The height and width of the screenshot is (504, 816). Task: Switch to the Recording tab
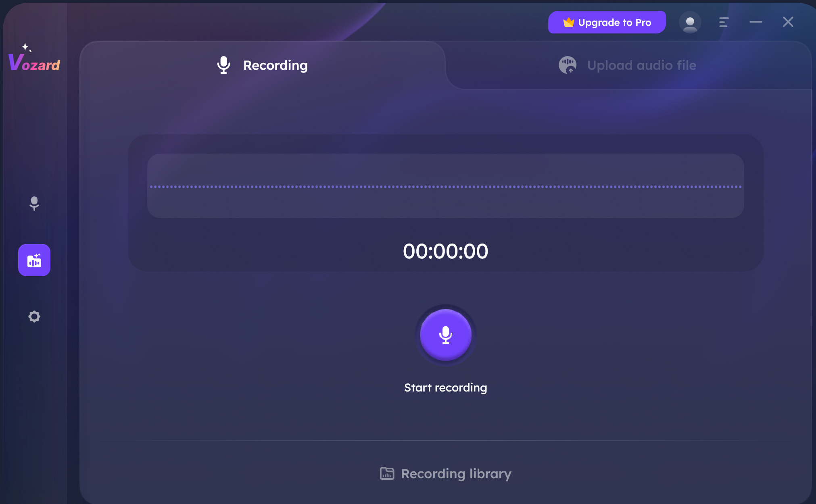coord(262,64)
